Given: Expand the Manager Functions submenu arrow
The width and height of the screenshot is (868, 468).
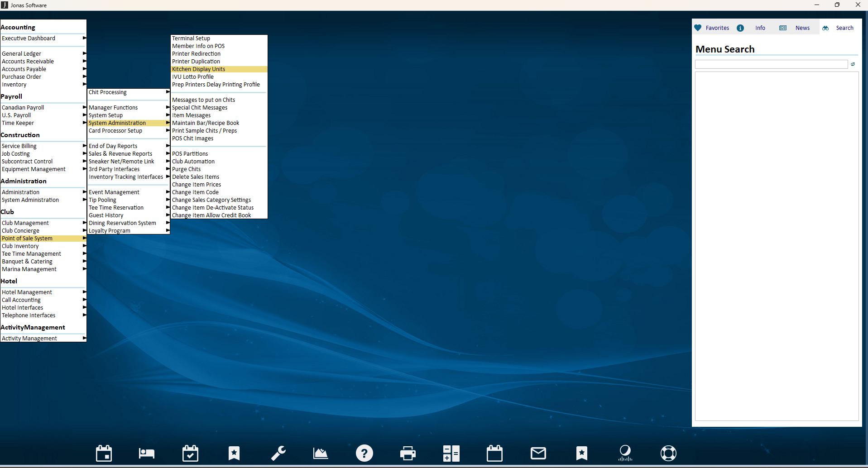Looking at the screenshot, I should tap(168, 107).
